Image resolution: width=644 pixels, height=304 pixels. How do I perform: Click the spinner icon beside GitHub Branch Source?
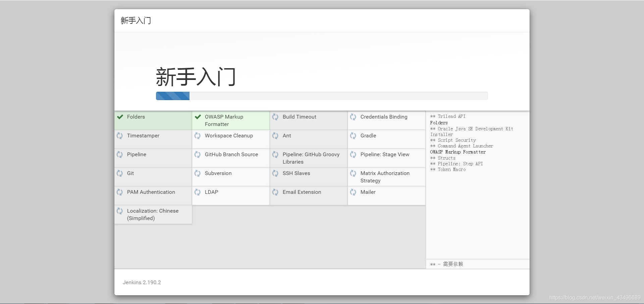click(x=198, y=155)
